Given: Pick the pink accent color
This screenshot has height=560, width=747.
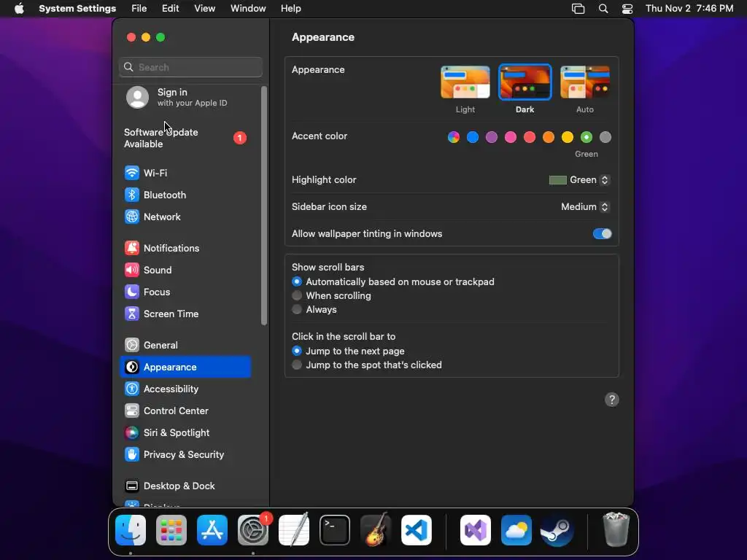Looking at the screenshot, I should [511, 138].
